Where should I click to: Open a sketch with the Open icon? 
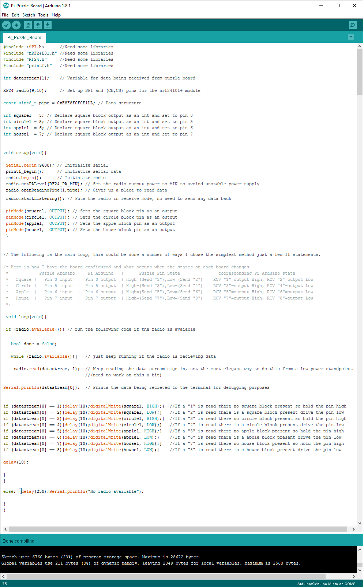coord(38,25)
